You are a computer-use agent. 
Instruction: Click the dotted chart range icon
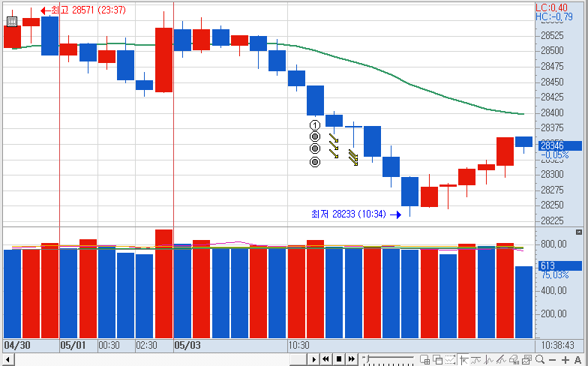(450, 360)
